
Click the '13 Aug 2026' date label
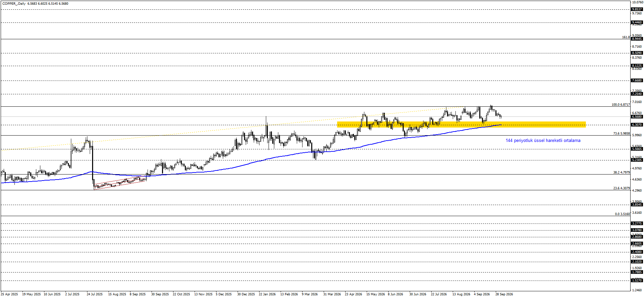[x=461, y=294]
